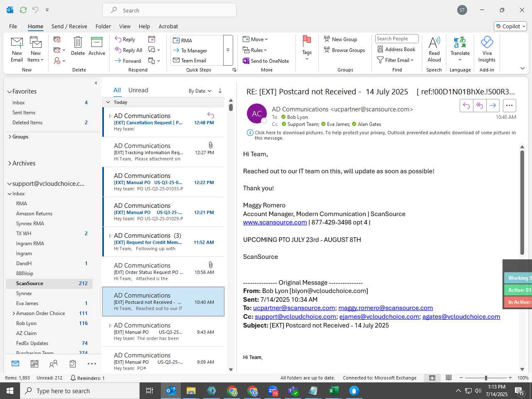Show only Unread messages tab
Screen dimensions: 532x399
coord(138,90)
